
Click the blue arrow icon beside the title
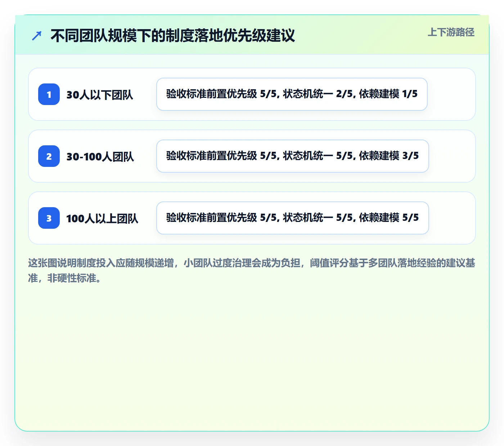37,36
